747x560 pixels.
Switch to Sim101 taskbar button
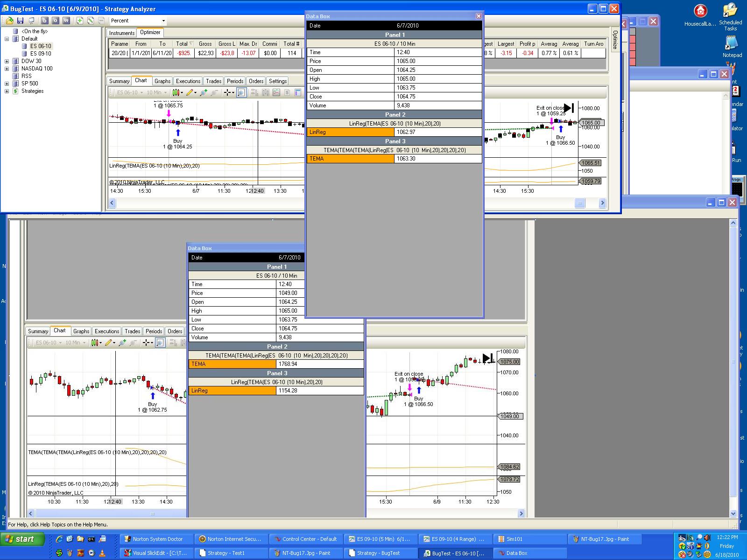pos(530,539)
